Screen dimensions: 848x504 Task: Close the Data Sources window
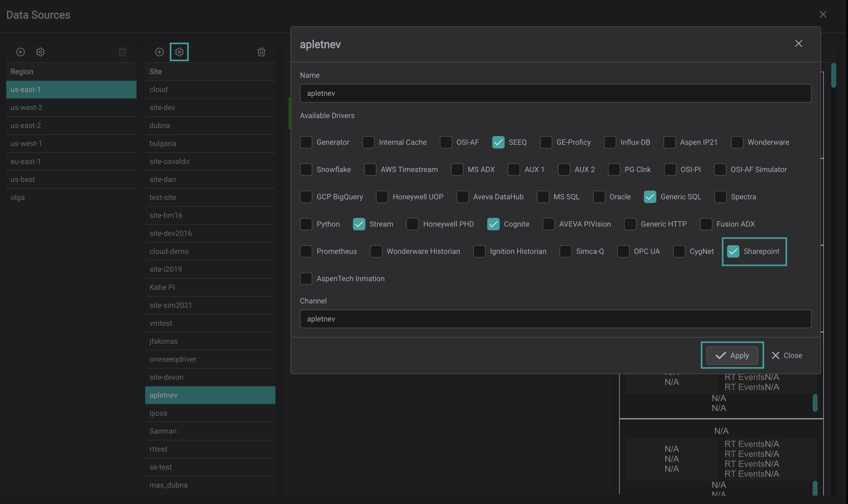point(823,14)
